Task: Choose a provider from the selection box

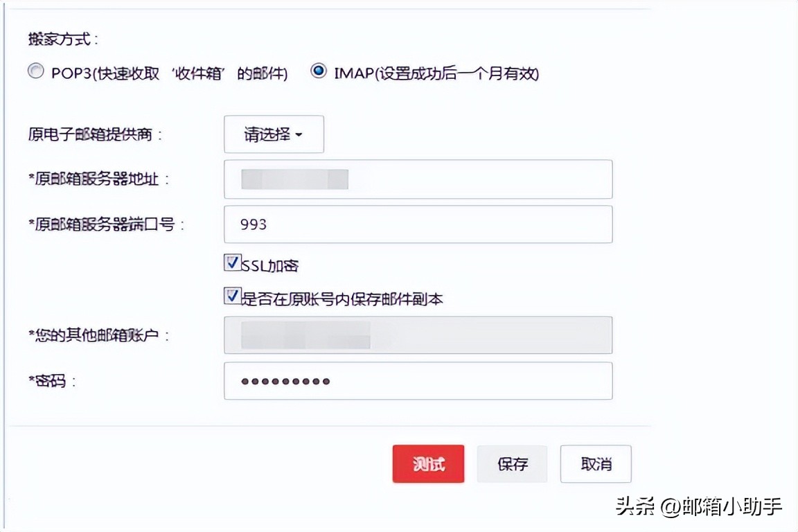Action: (274, 134)
